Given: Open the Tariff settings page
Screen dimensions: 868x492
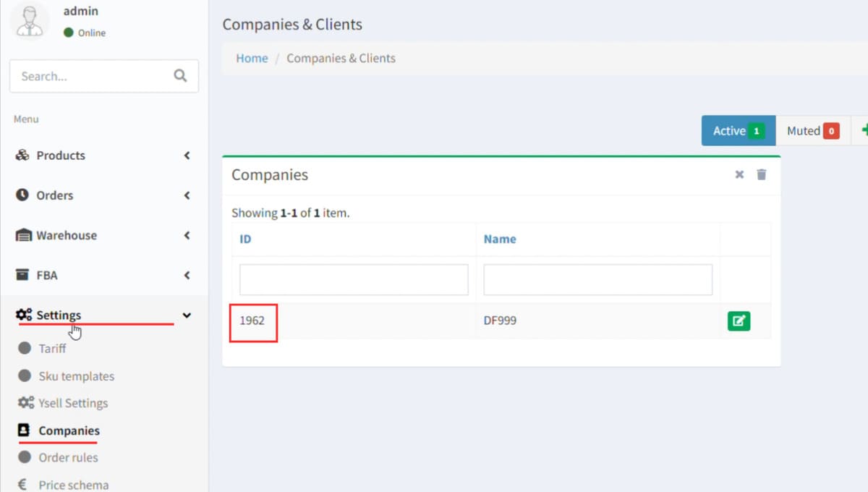Looking at the screenshot, I should coord(52,349).
